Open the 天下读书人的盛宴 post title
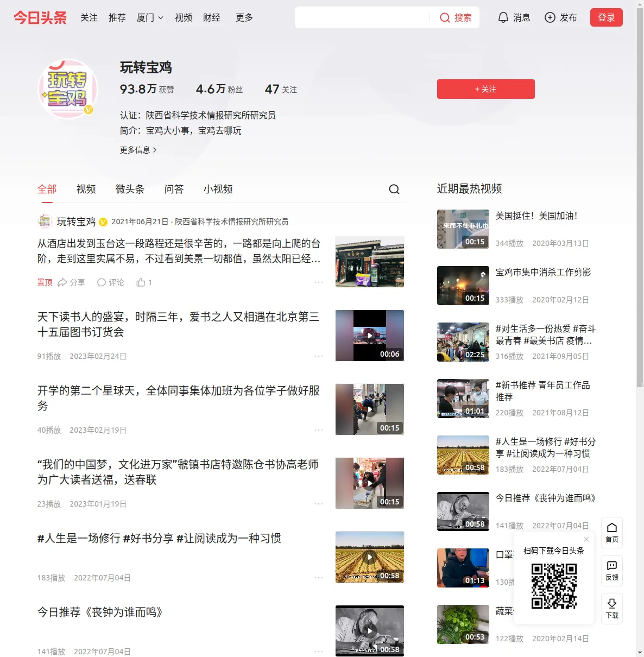The height and width of the screenshot is (657, 644). (179, 324)
